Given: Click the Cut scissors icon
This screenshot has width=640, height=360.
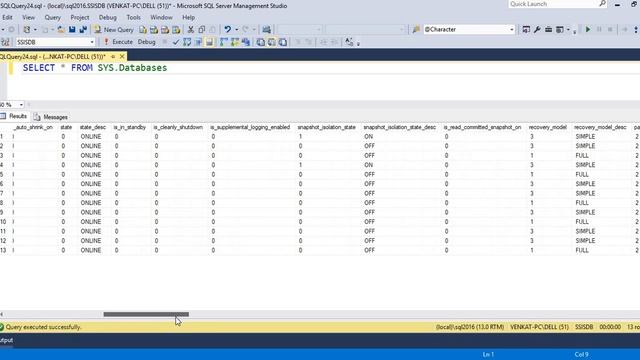Looking at the screenshot, I should (x=191, y=29).
